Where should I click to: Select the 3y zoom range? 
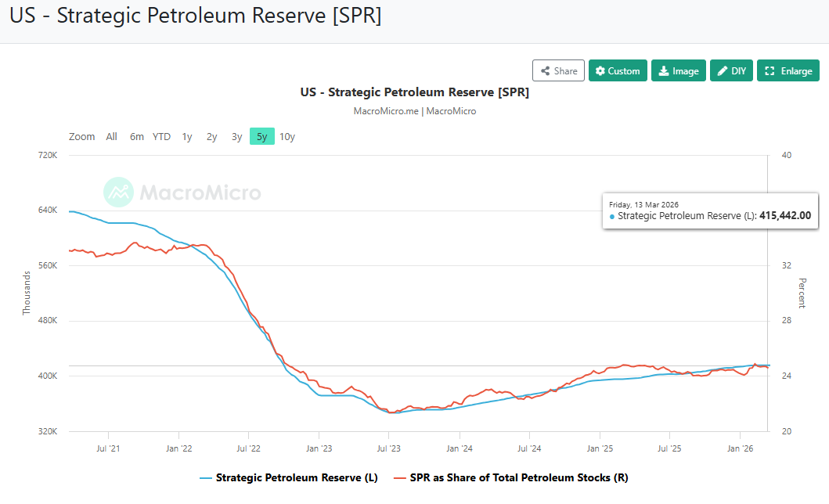(x=236, y=137)
